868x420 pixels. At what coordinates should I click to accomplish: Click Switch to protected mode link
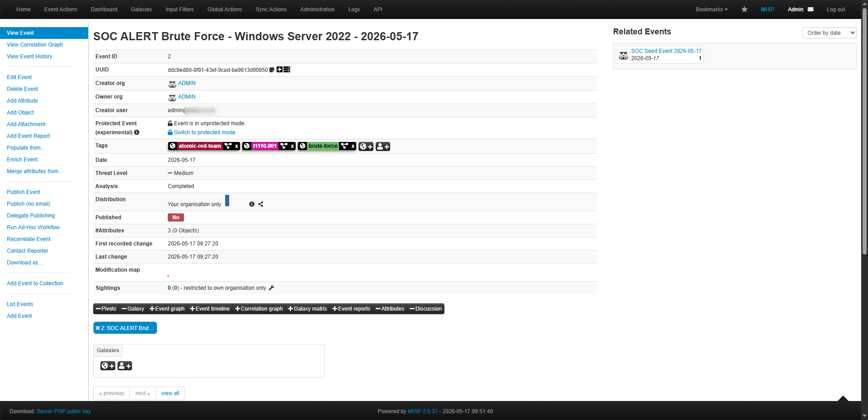(204, 132)
